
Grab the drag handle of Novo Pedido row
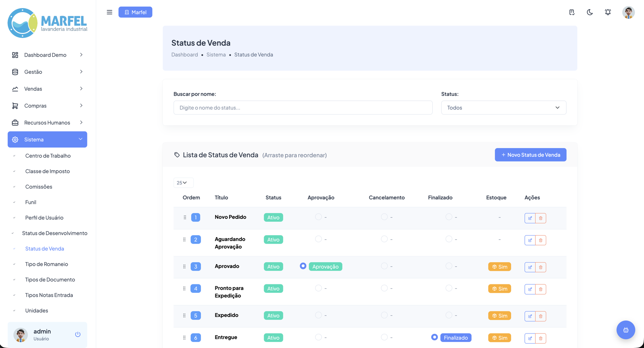185,217
